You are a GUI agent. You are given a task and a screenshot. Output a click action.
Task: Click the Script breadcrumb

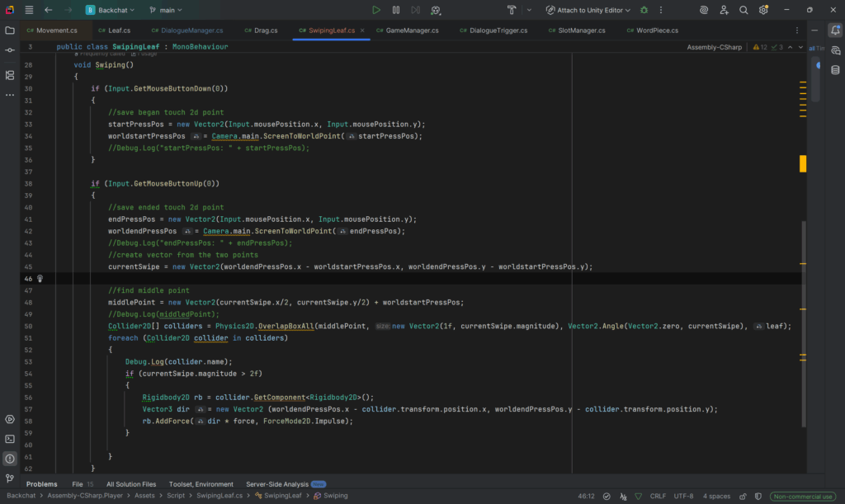[176, 496]
